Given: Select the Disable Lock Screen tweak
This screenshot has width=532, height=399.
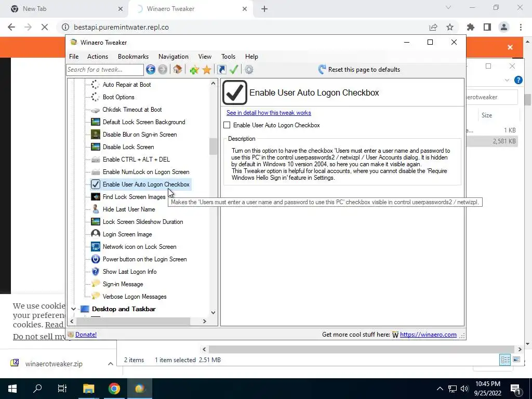Looking at the screenshot, I should pyautogui.click(x=128, y=147).
